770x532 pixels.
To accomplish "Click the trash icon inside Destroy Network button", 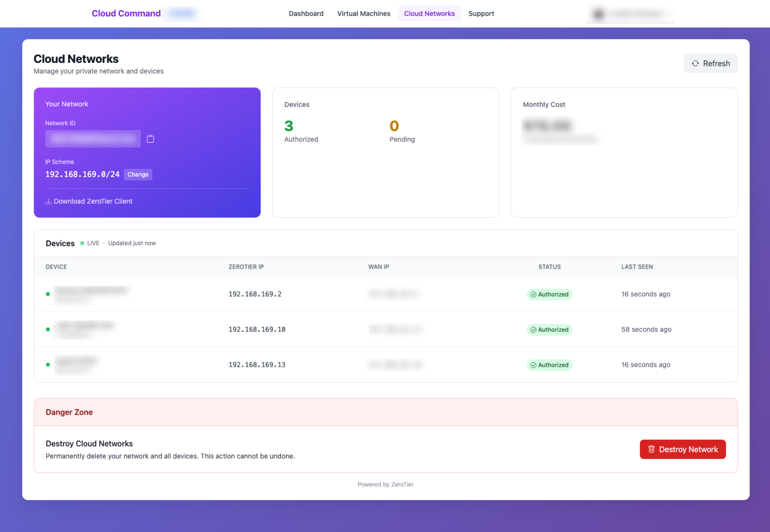I will pyautogui.click(x=651, y=449).
